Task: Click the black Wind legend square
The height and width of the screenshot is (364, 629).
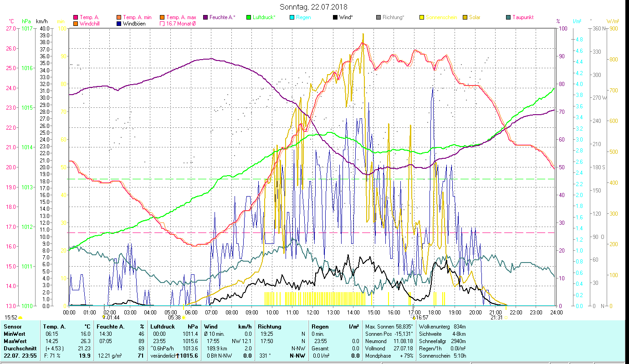Action: 335,18
